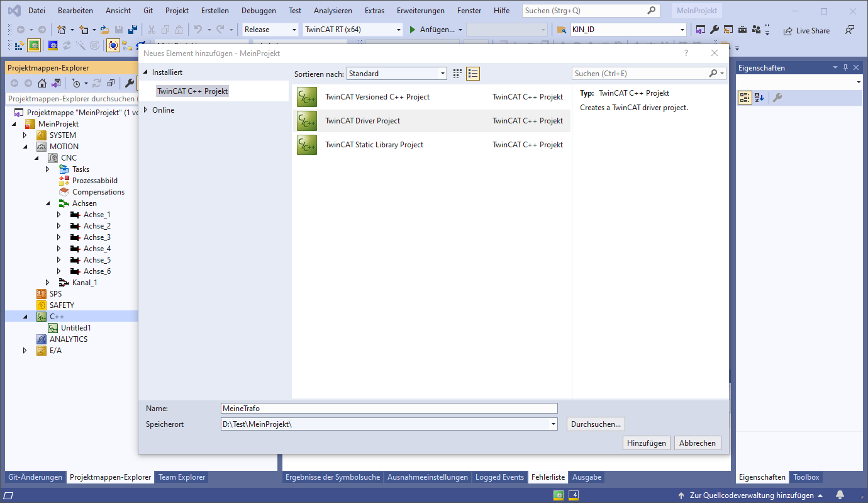
Task: Click the Restart TwinCAT Config Mode icon
Action: (x=53, y=45)
